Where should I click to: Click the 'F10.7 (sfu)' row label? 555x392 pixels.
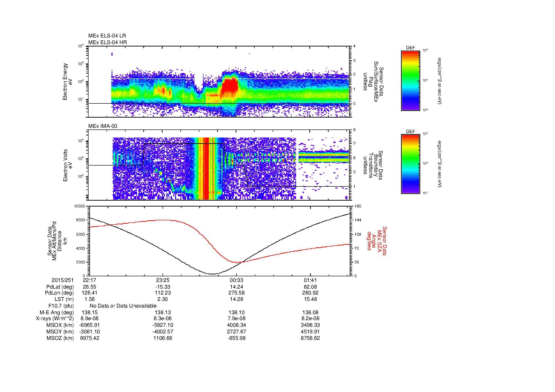[x=61, y=306]
